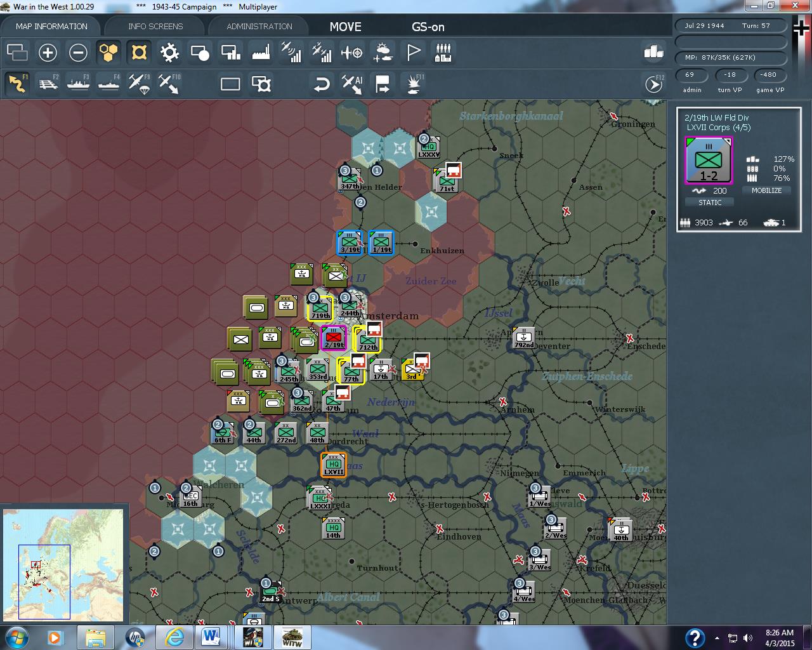Open the MAP INFORMATION tab
The height and width of the screenshot is (650, 812).
[51, 26]
